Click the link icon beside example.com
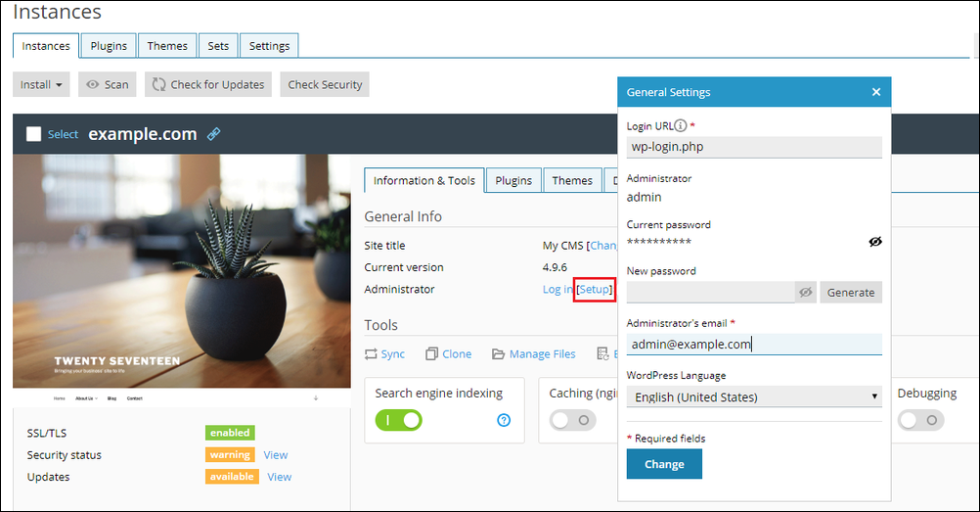Image resolution: width=980 pixels, height=512 pixels. coord(214,134)
